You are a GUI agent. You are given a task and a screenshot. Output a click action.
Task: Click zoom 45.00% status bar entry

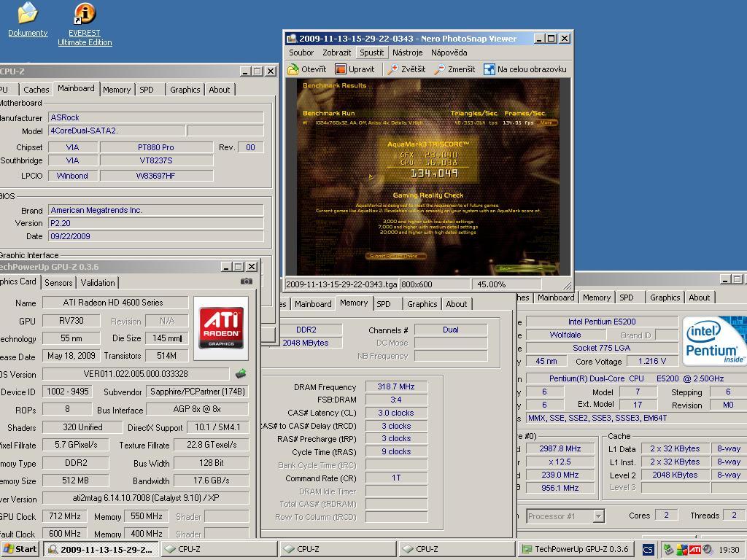click(506, 284)
